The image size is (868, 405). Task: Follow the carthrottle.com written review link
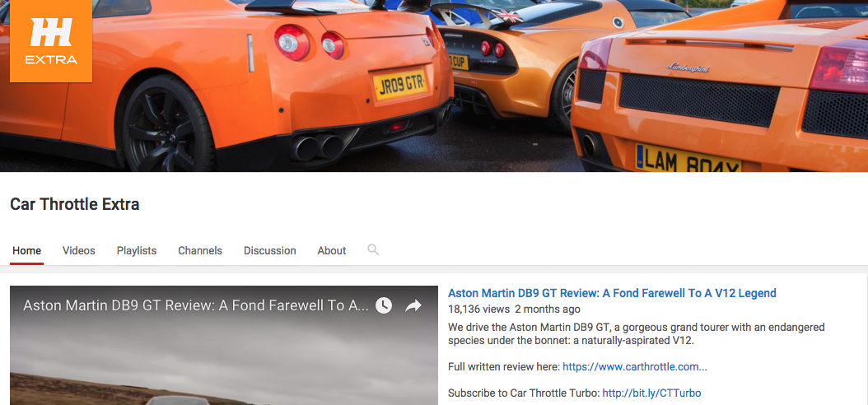point(635,366)
